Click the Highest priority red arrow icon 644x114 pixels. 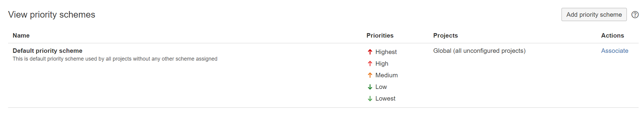click(x=370, y=52)
